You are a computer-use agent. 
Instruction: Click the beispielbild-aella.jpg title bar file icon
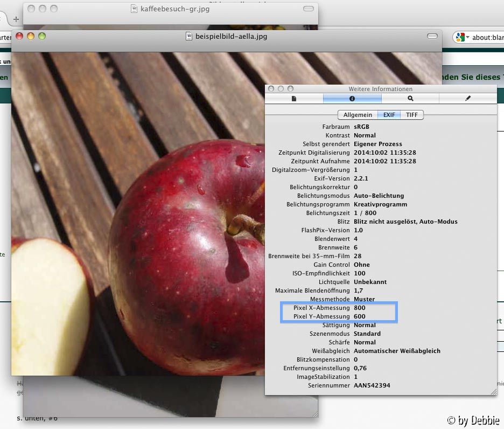[189, 37]
